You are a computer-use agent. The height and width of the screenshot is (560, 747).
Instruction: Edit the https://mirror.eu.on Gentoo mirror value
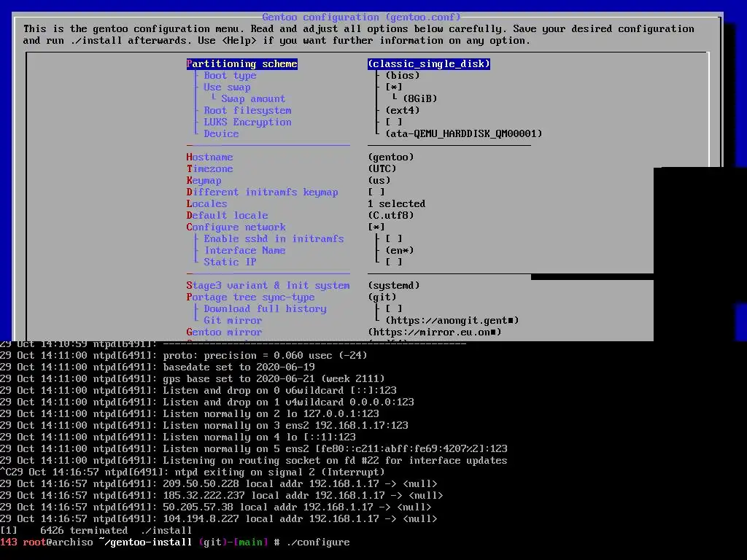pos(435,332)
